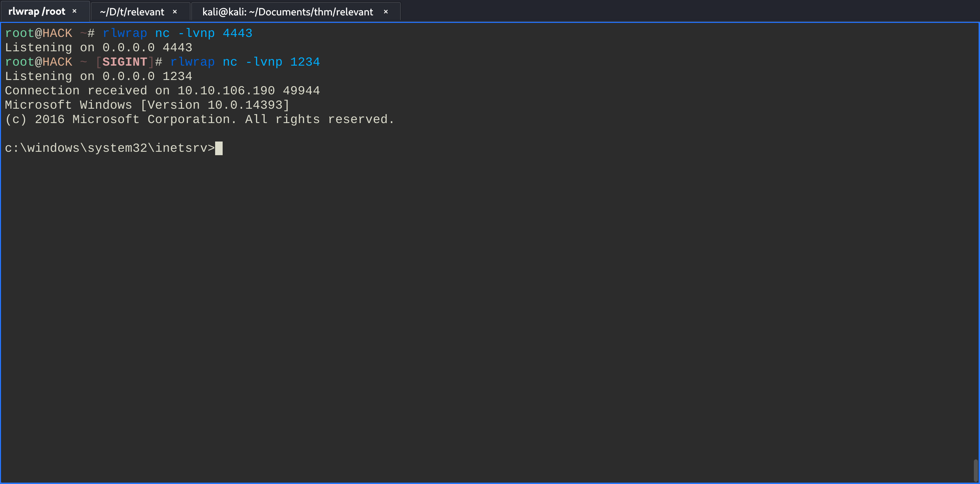Click the command 'rlwrap nc -lvnp 4443'
The width and height of the screenshot is (980, 484).
tap(177, 33)
